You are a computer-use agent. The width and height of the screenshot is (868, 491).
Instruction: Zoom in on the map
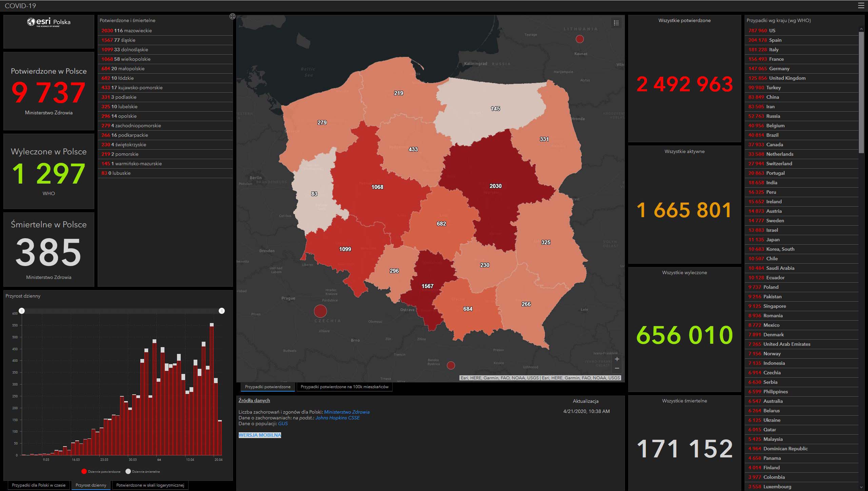[617, 359]
